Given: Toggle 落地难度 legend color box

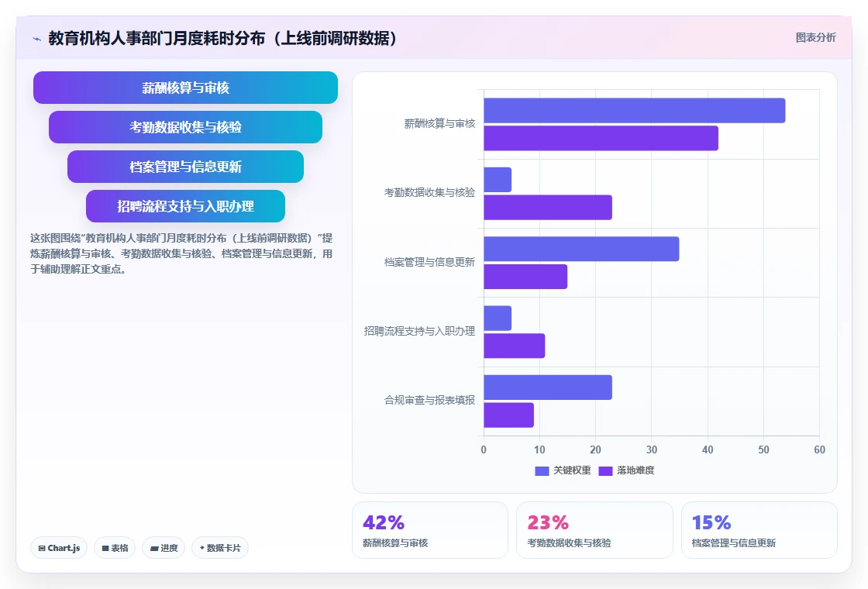Looking at the screenshot, I should click(605, 470).
